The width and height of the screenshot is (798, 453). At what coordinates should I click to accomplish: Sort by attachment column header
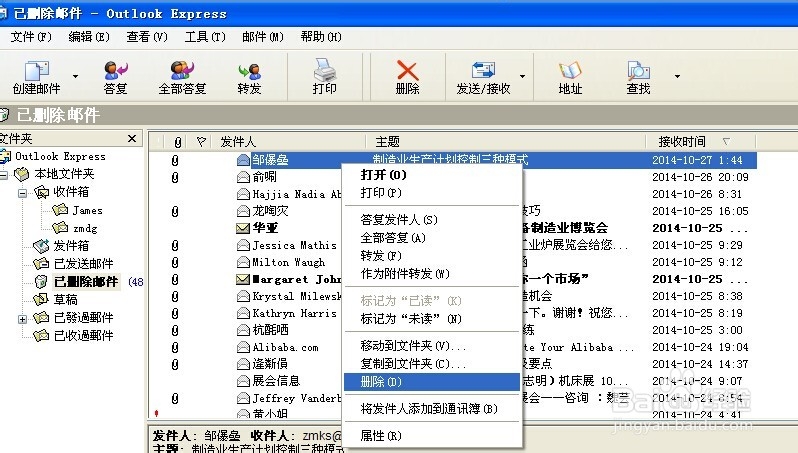[x=177, y=142]
